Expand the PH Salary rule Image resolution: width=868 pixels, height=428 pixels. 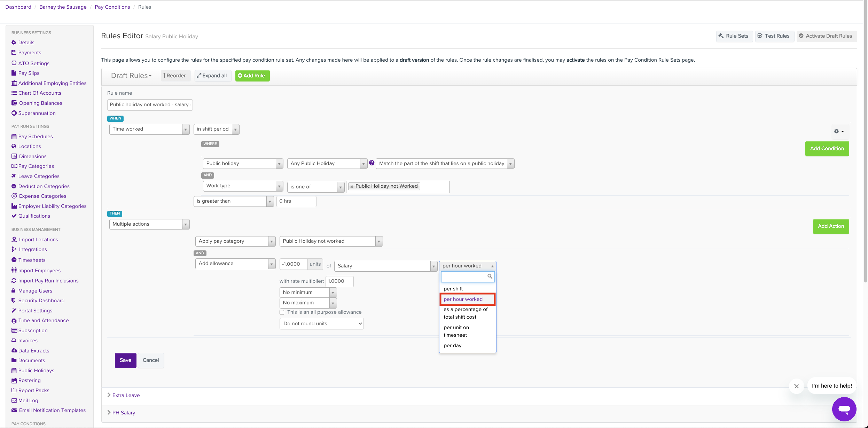tap(123, 413)
